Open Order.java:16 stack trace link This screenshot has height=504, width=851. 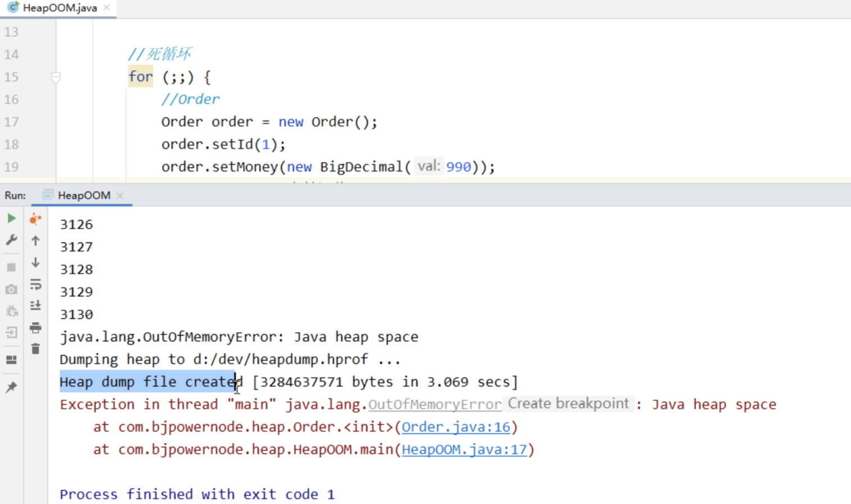click(456, 427)
